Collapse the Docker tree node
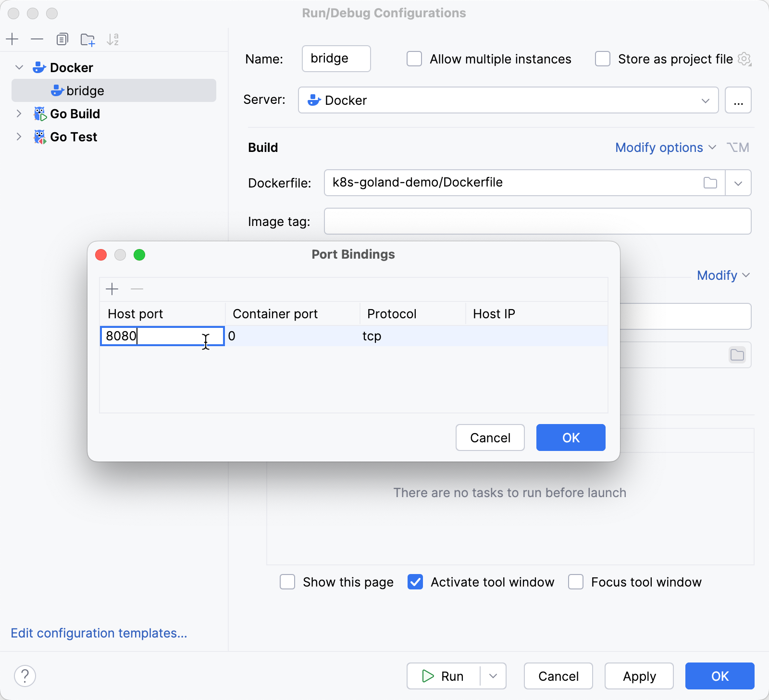 click(x=19, y=67)
